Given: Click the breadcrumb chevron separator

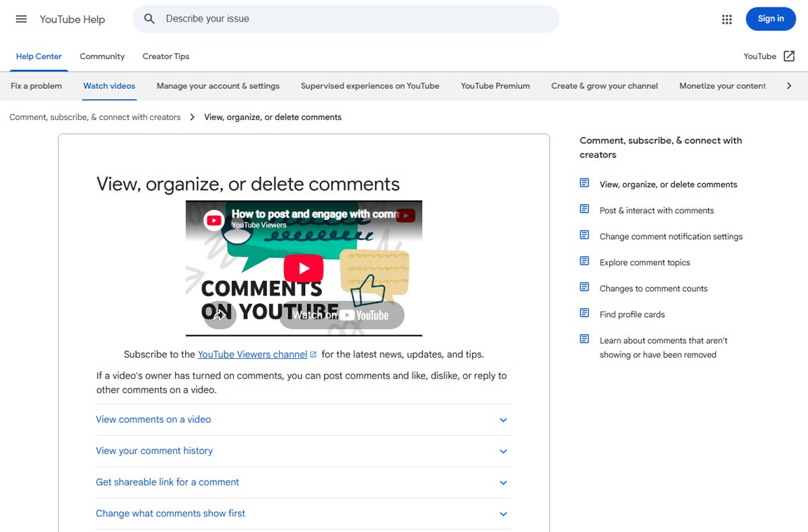Looking at the screenshot, I should click(x=192, y=117).
